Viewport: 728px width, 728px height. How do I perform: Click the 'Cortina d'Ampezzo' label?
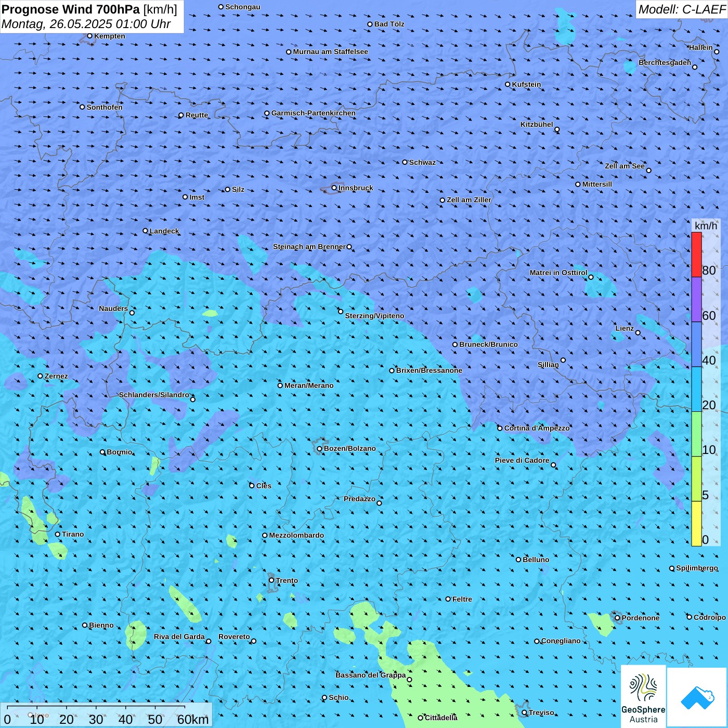point(537,428)
